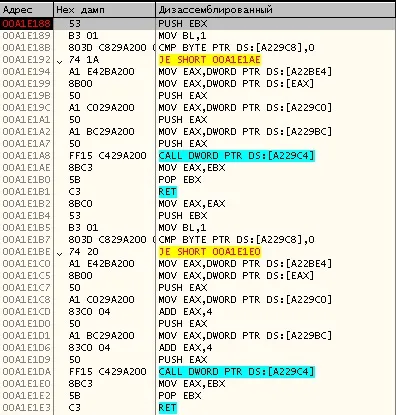The image size is (396, 415).
Task: Select the RET instruction at 00A1E1E3
Action: [x=167, y=408]
